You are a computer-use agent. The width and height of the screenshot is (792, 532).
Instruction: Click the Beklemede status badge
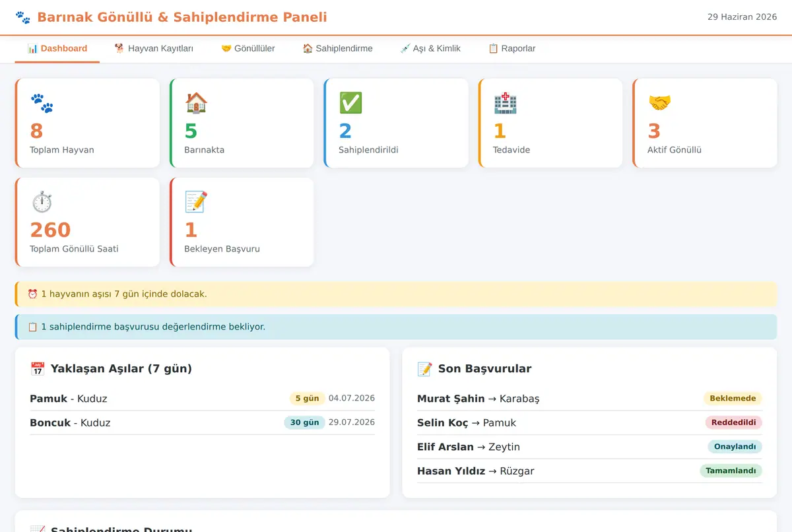[x=733, y=399]
